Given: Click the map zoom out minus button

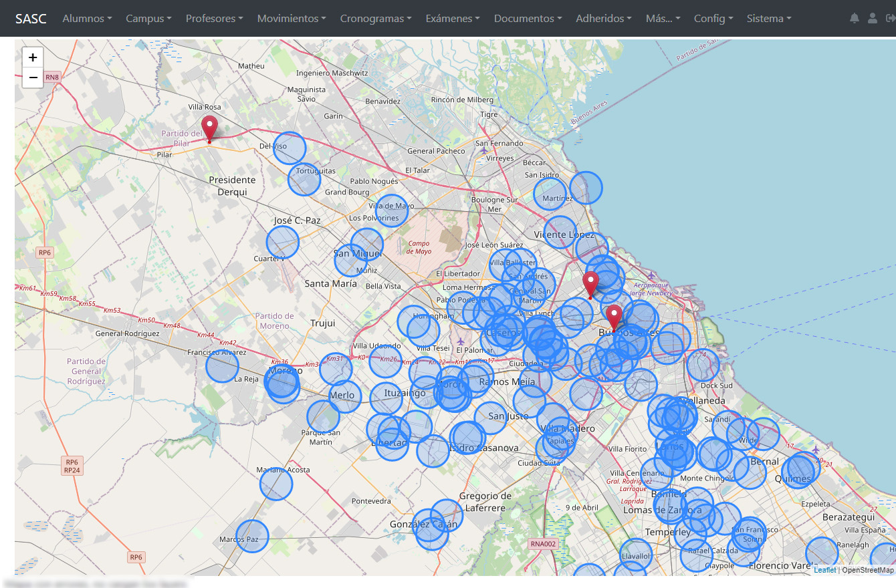Looking at the screenshot, I should 33,78.
